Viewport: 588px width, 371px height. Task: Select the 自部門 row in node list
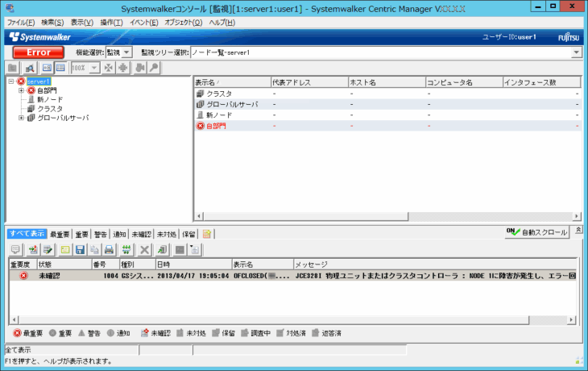point(387,126)
